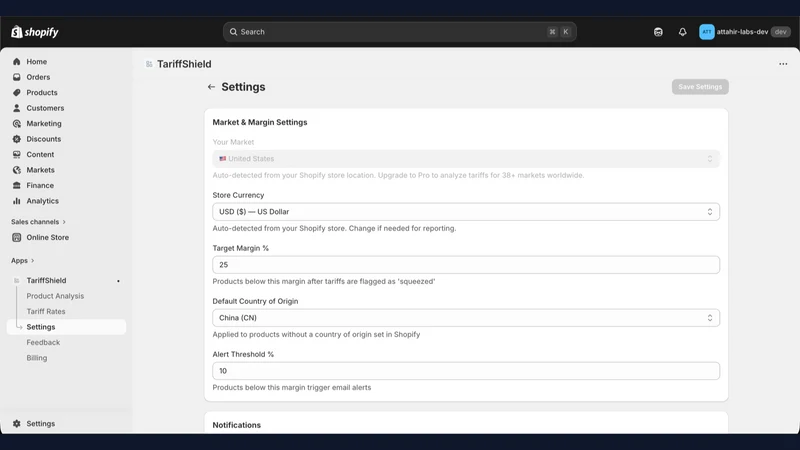Viewport: 800px width, 450px height.
Task: Expand the Sales channels section
Action: [x=38, y=222]
